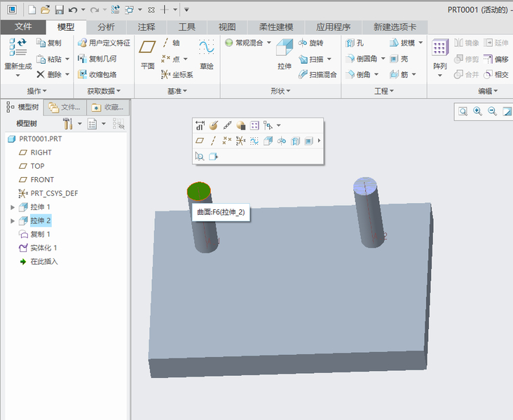
Task: Open the Sweep (扫描) dropdown arrow
Action: [x=329, y=59]
